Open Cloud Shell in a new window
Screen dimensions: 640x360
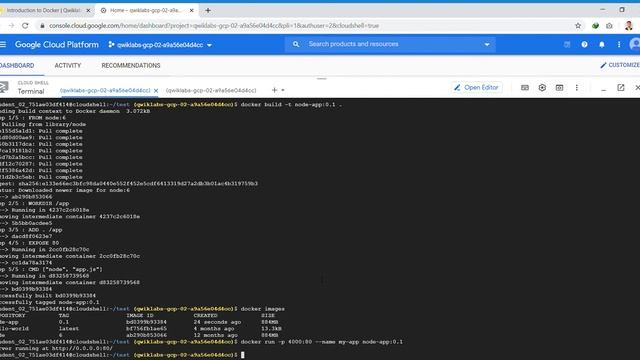(x=620, y=87)
